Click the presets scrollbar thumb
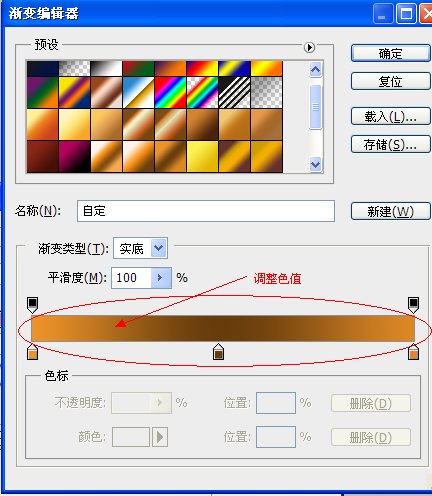The image size is (432, 496). [x=315, y=107]
